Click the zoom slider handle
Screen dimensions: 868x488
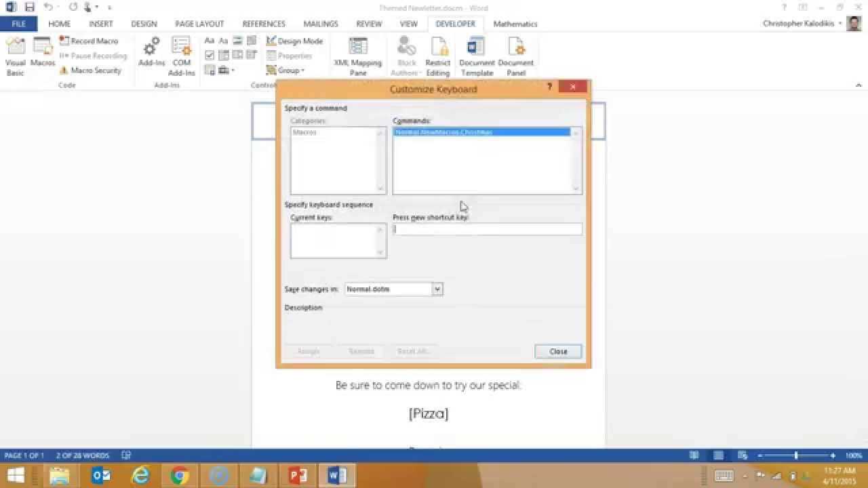(796, 455)
